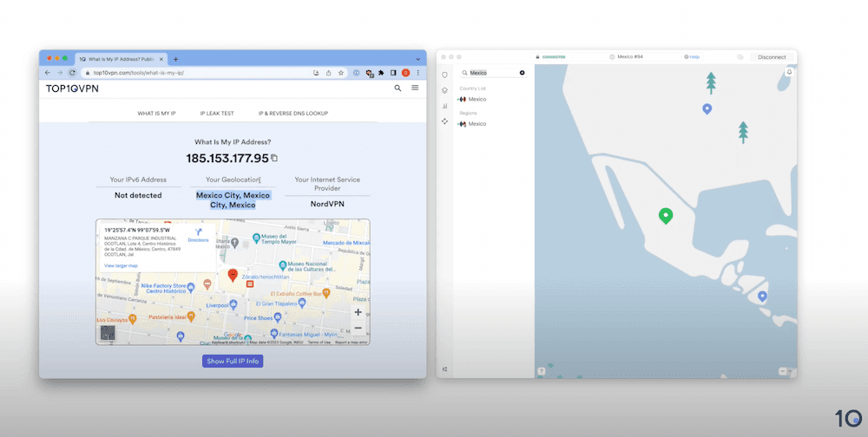868x437 pixels.
Task: Open the Chrome three-dot menu
Action: [418, 73]
